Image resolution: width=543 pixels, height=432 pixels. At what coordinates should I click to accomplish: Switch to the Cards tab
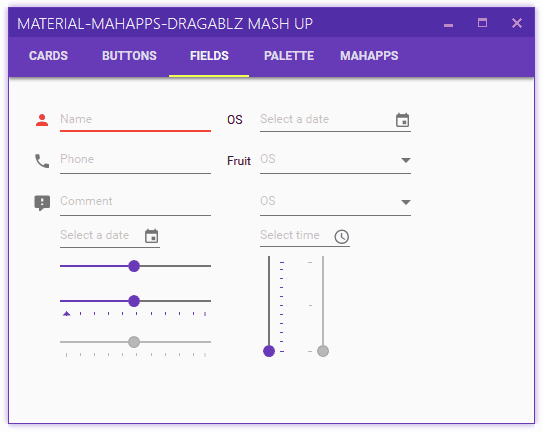(48, 56)
